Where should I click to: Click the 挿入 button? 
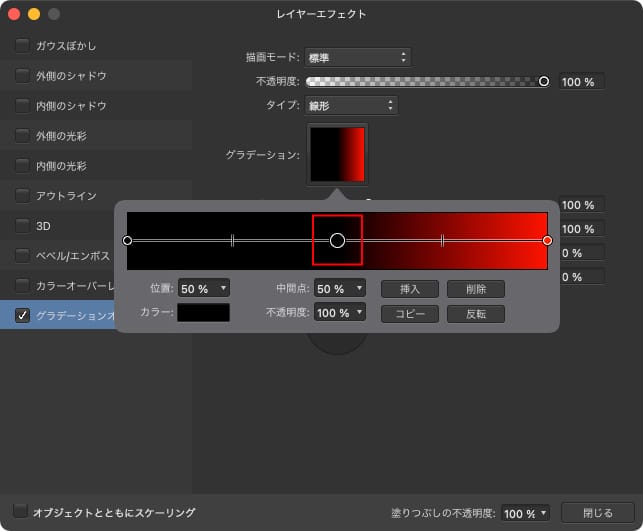(x=409, y=288)
